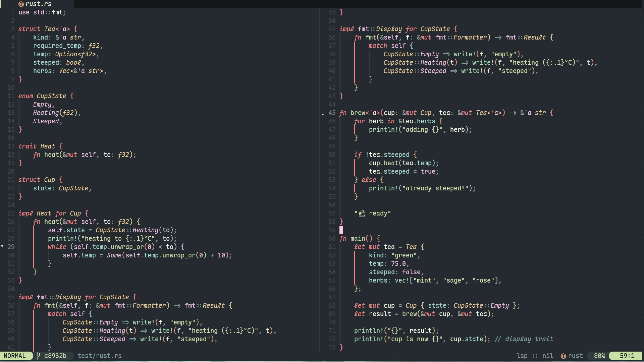Viewport: 644px width, 362px height.
Task: Click line number 11 at enum CupState
Action: (x=11, y=96)
